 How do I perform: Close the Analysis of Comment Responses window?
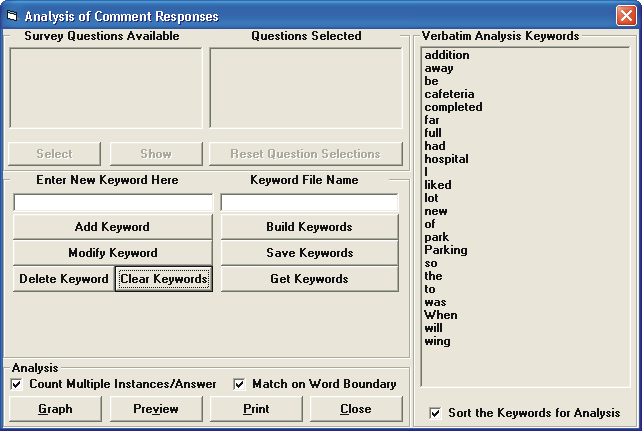[x=626, y=16]
